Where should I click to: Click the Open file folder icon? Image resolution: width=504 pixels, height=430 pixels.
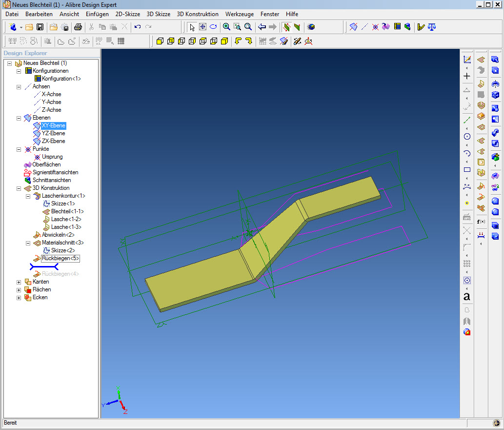(x=29, y=27)
